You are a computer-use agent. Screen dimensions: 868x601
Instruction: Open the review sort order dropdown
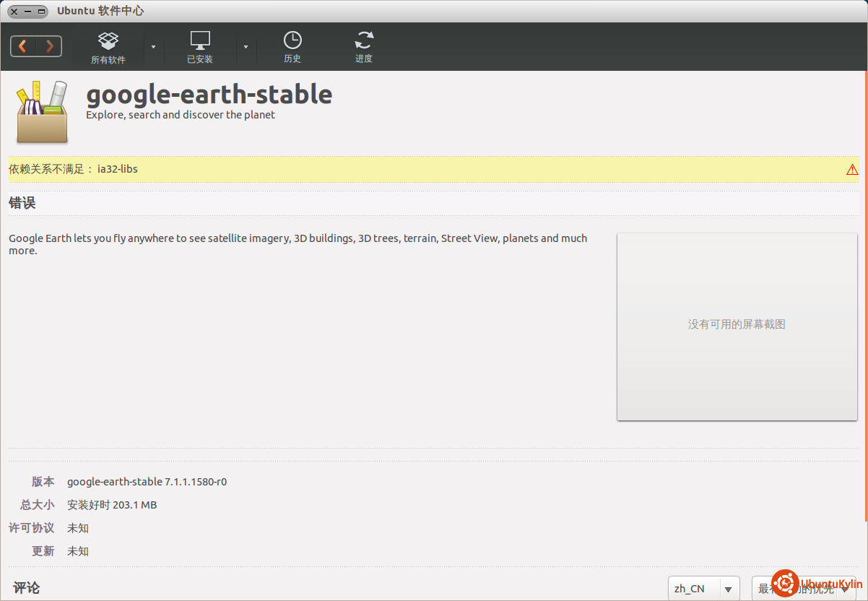(x=803, y=589)
